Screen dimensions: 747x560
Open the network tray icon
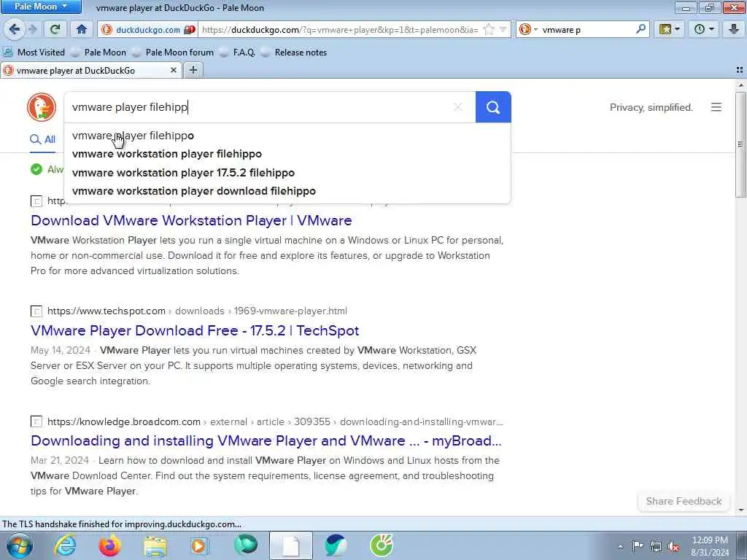click(x=656, y=546)
